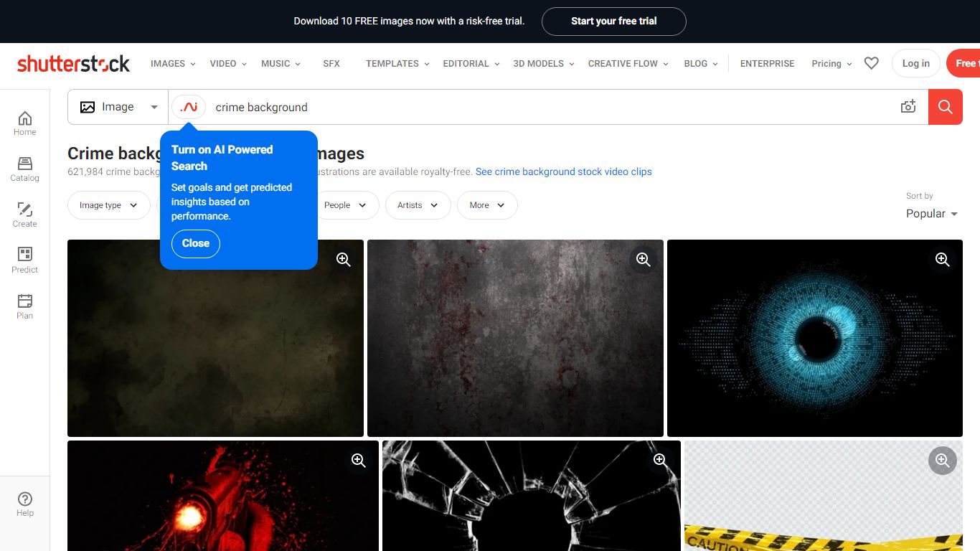Viewport: 980px width, 551px height.
Task: Click the Log in button
Action: pos(916,63)
